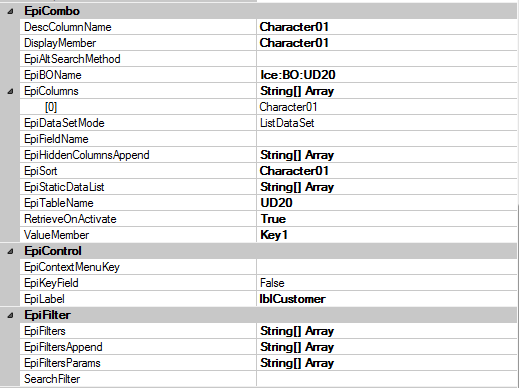This screenshot has height=388, width=519.
Task: Toggle the RetrieveOnActivate True value
Action: tap(387, 219)
